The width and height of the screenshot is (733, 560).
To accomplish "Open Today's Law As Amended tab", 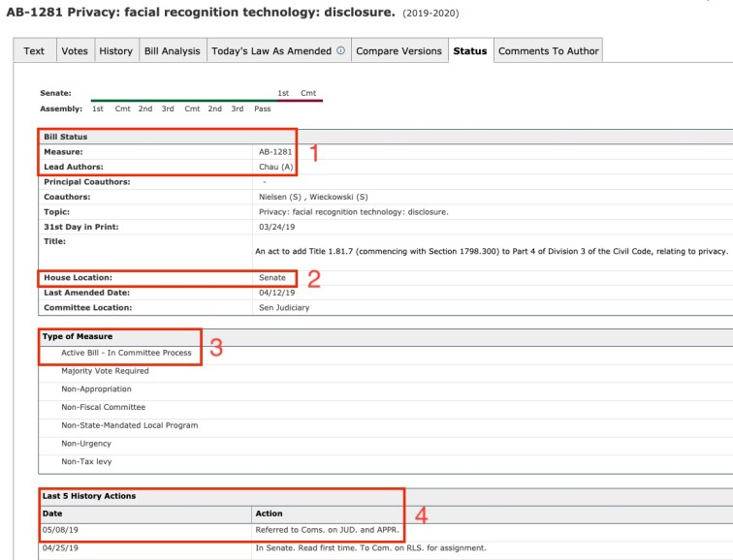I will click(x=271, y=51).
